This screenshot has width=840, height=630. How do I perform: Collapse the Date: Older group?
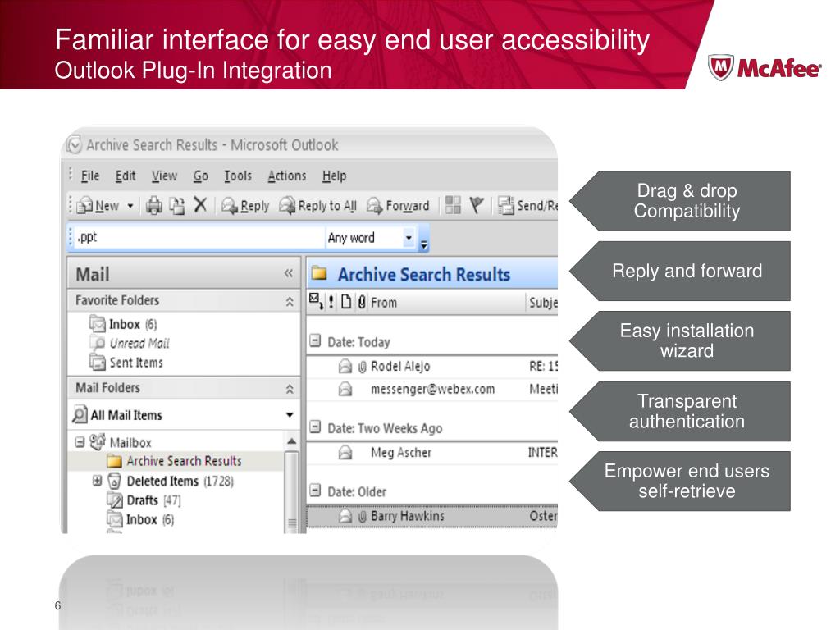[x=315, y=491]
